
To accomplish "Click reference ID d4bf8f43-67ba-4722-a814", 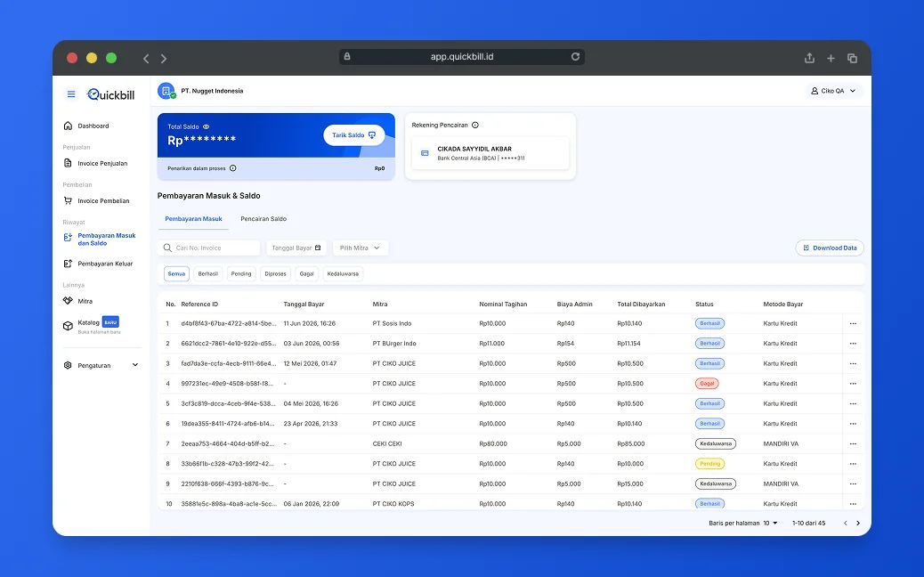I will pyautogui.click(x=228, y=323).
